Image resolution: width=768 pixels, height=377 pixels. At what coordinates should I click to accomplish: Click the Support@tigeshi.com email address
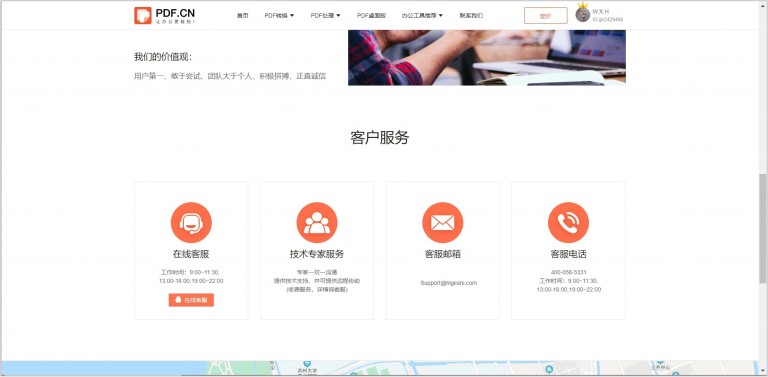pyautogui.click(x=449, y=283)
